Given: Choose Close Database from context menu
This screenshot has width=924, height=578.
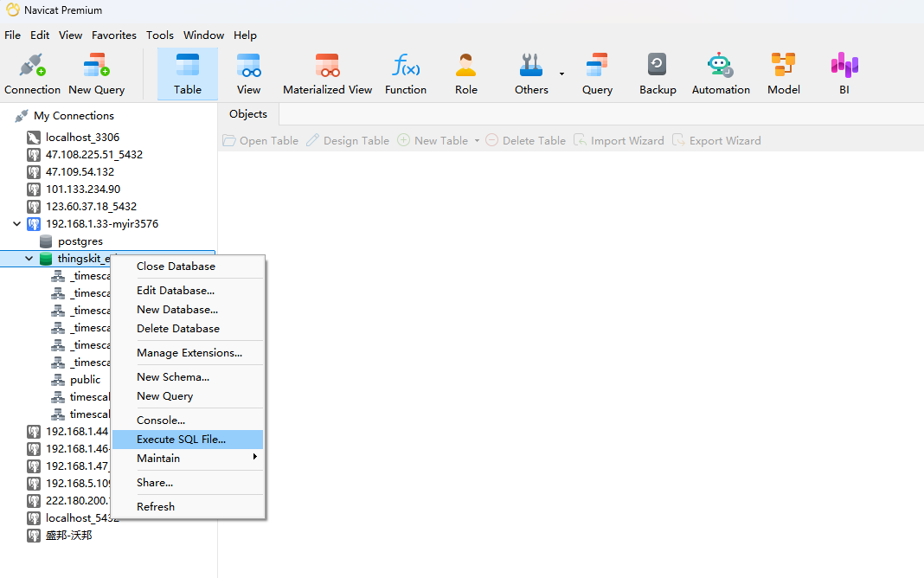Looking at the screenshot, I should [188, 267].
